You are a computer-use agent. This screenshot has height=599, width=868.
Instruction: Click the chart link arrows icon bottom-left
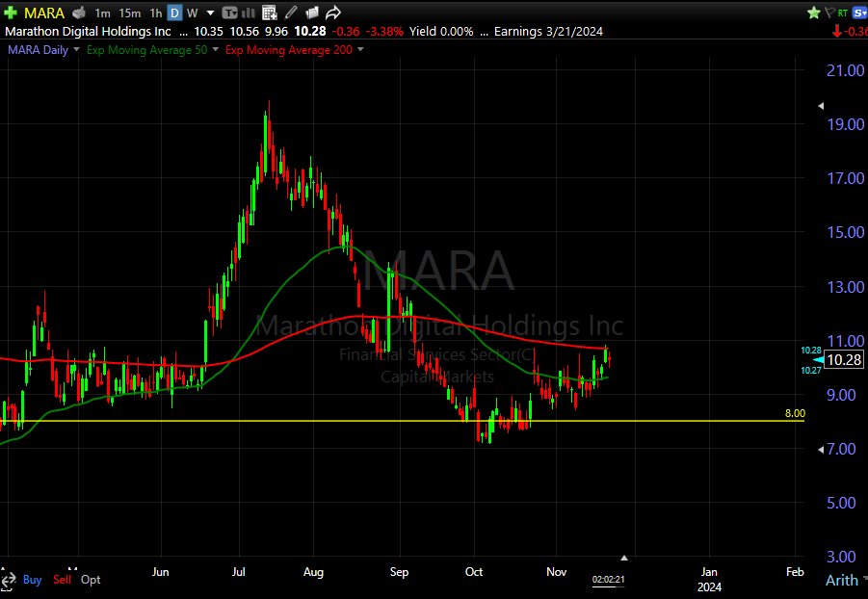click(x=7, y=580)
